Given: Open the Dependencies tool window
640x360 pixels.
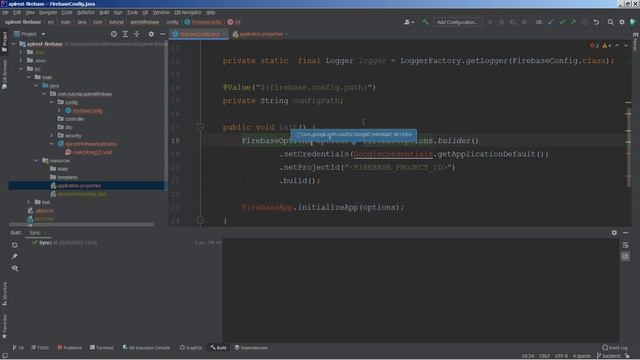Looking at the screenshot, I should click(x=251, y=348).
